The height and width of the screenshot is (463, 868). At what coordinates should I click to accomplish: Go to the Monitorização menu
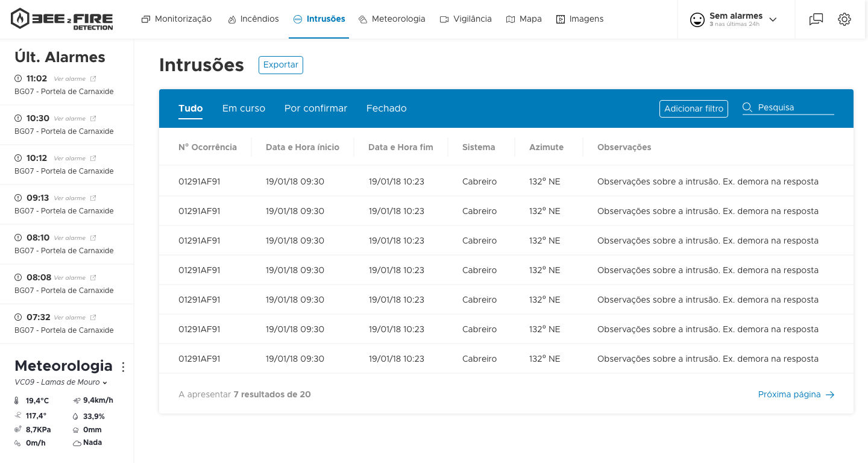177,19
